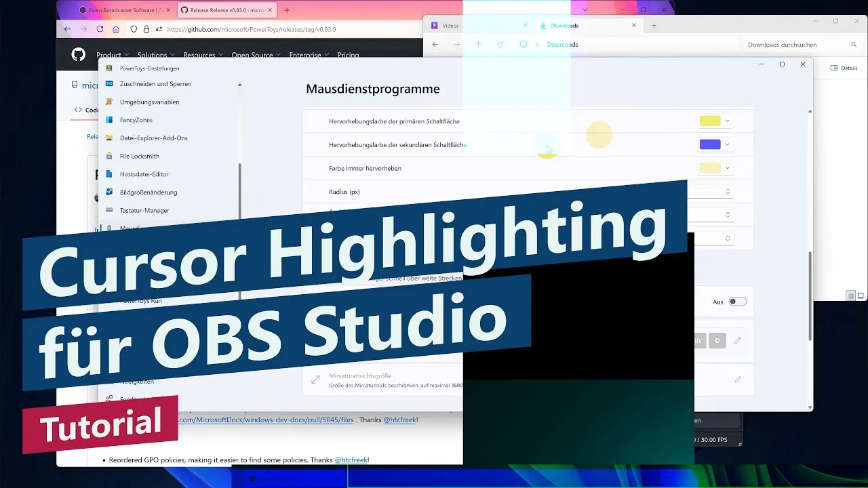This screenshot has height=488, width=868.
Task: Open primary button highlight color dropdown
Action: pyautogui.click(x=728, y=121)
